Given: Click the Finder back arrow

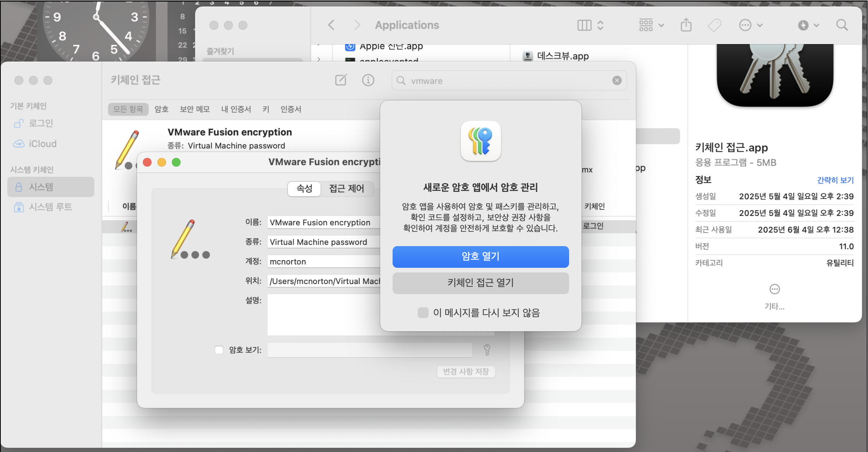Looking at the screenshot, I should tap(331, 25).
